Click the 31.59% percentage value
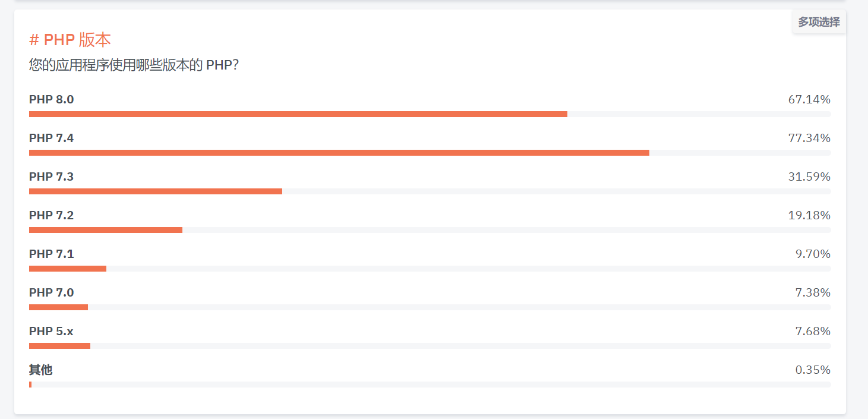Image resolution: width=868 pixels, height=419 pixels. tap(809, 177)
